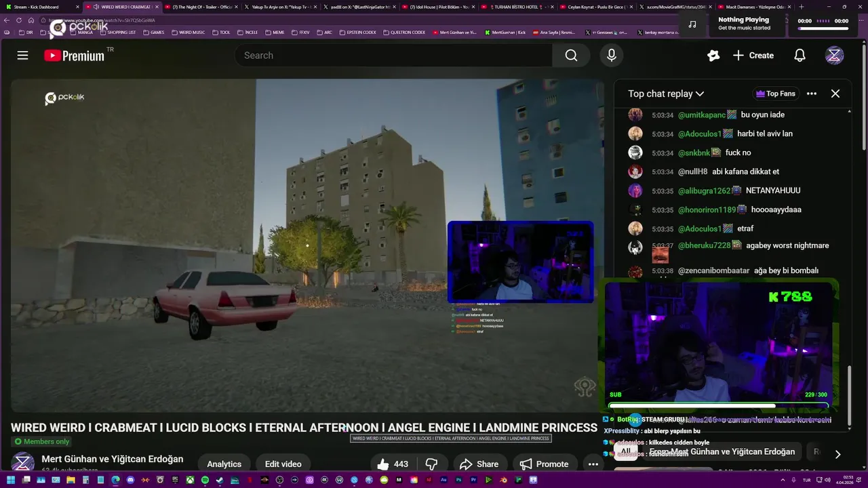Click the channel avatar beside Mert Günhan
Viewport: 868px width, 488px height.
23,464
